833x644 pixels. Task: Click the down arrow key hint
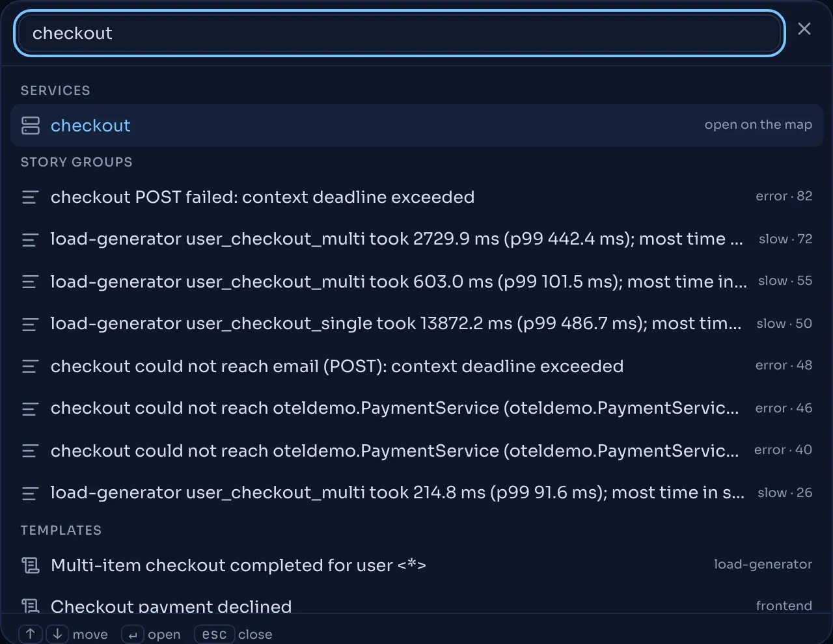click(57, 634)
